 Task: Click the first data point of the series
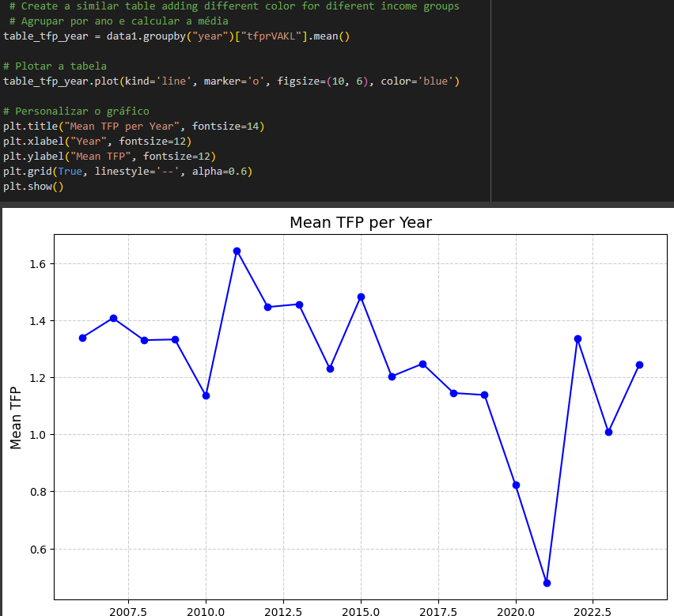click(x=83, y=338)
